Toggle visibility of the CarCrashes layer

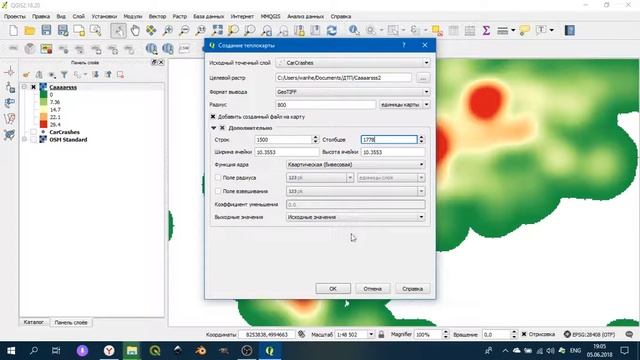pyautogui.click(x=33, y=132)
